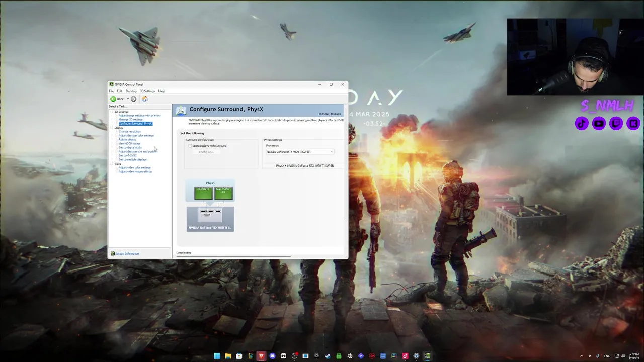Screen dimensions: 644x362
Task: Open Rotate display page
Action: (127, 140)
